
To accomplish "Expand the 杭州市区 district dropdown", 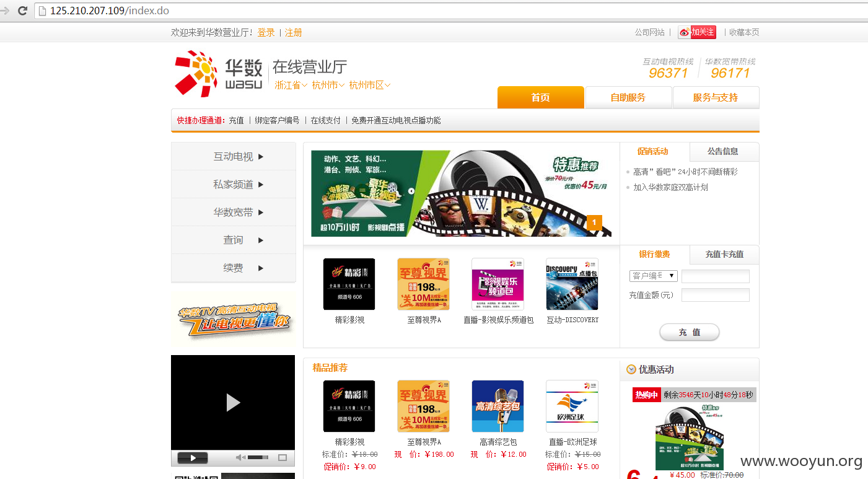I will [x=370, y=85].
